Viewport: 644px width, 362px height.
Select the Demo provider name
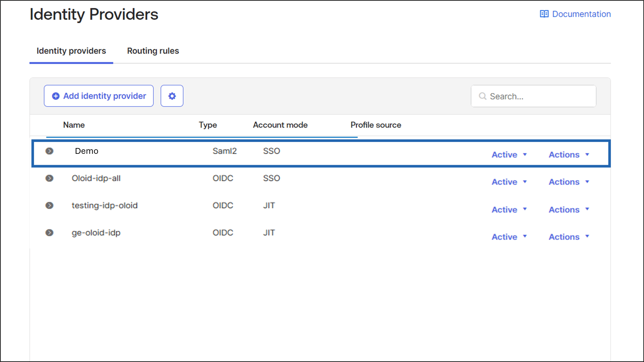click(86, 151)
